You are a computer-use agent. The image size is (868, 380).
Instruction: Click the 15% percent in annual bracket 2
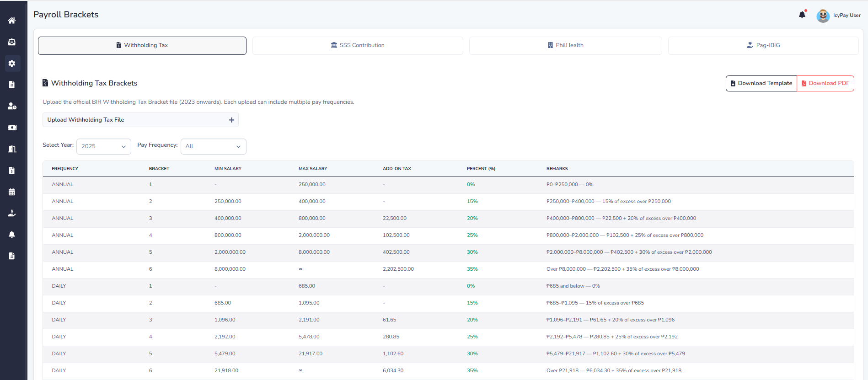point(472,202)
